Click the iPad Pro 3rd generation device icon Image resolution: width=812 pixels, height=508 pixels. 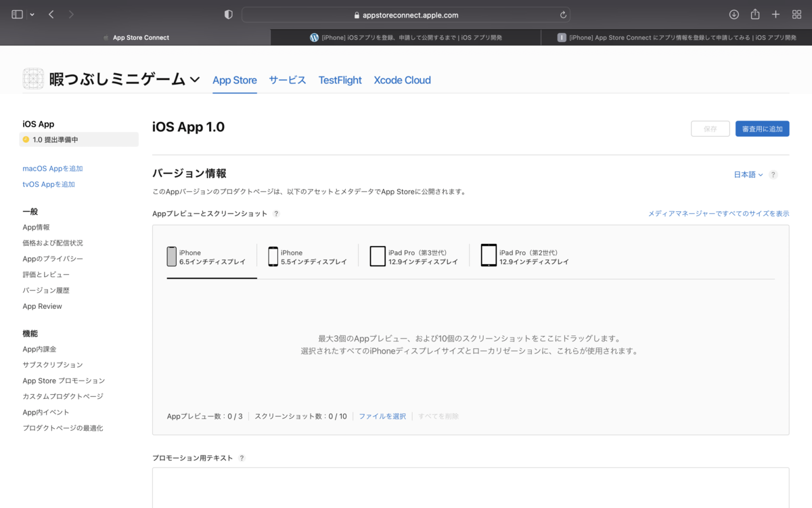coord(378,257)
